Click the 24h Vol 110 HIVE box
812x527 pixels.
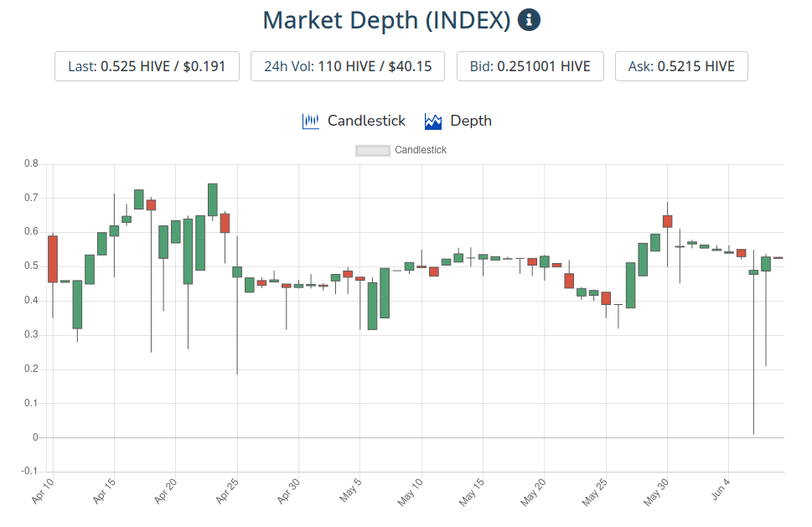point(348,66)
